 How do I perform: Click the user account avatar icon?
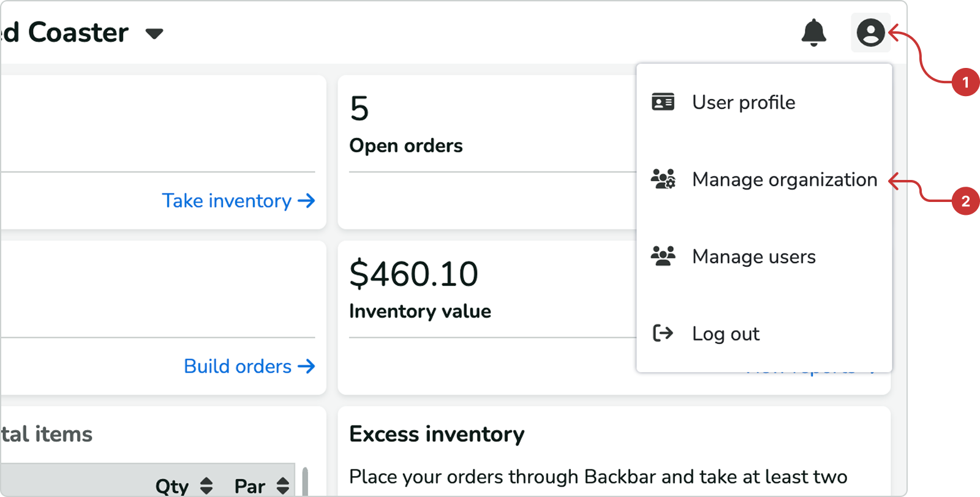[x=870, y=32]
